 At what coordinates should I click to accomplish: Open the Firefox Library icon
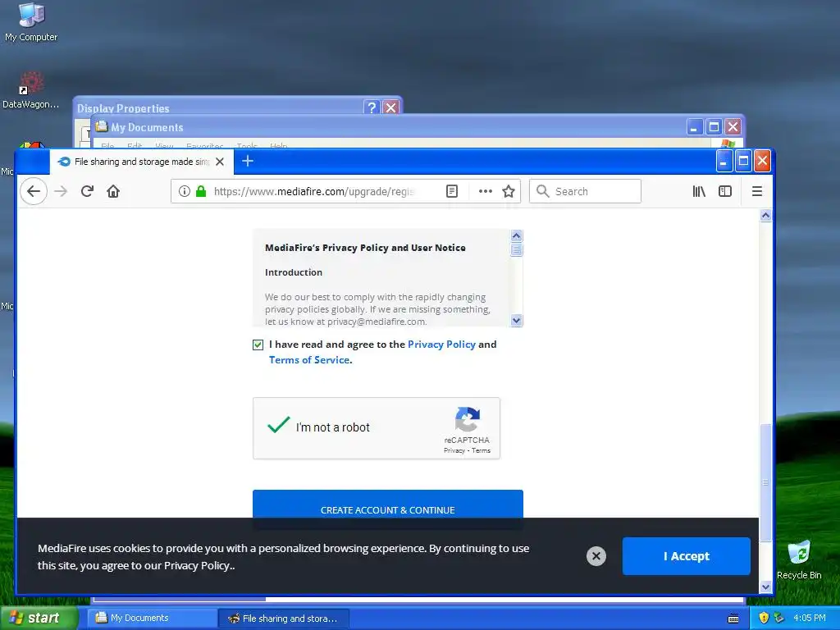click(699, 191)
